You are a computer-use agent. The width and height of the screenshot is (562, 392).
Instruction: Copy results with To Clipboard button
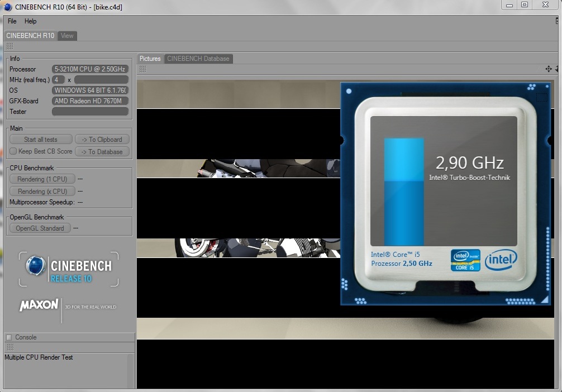pyautogui.click(x=102, y=140)
